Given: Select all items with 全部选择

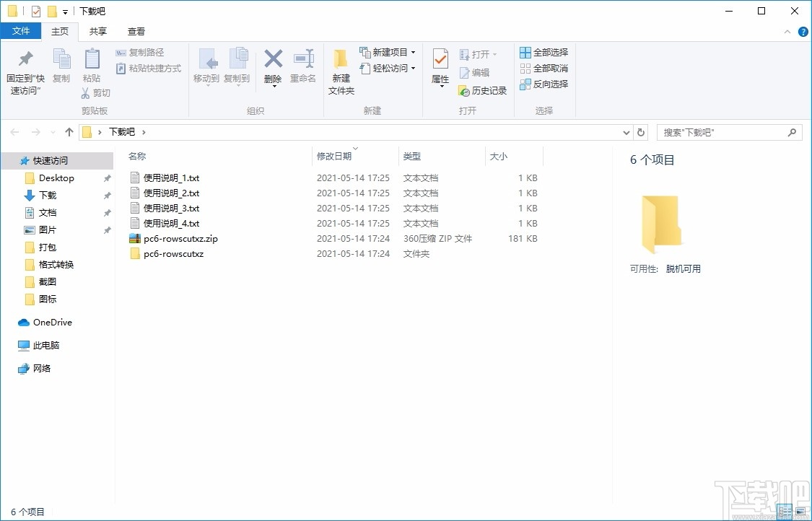Looking at the screenshot, I should [x=543, y=52].
